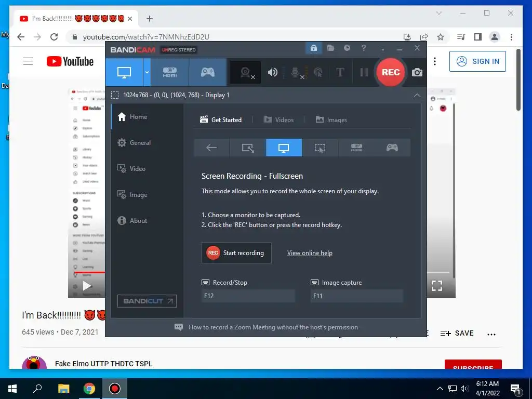Open Windows Start menu

click(x=12, y=389)
